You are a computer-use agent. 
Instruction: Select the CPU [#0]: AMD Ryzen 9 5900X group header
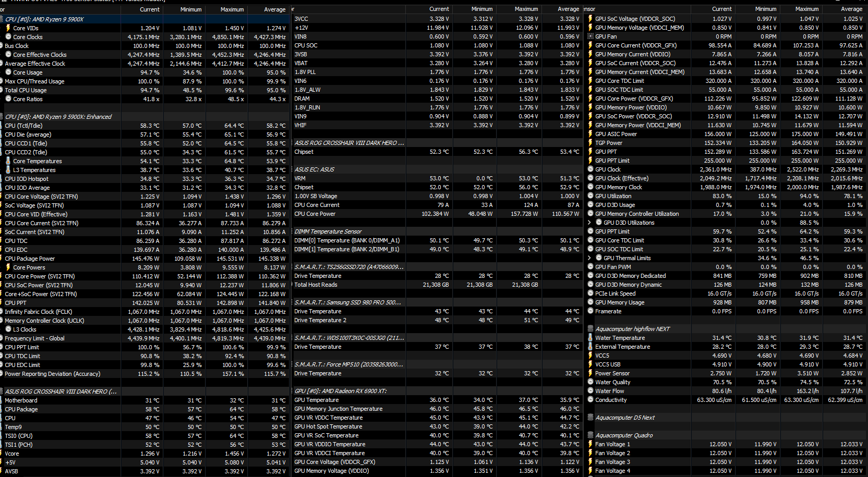click(x=144, y=19)
